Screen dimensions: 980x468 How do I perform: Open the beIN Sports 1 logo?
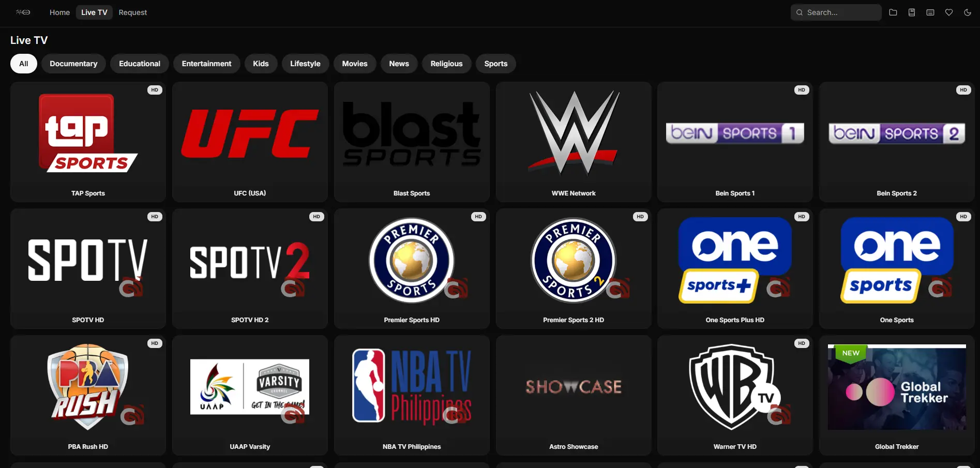tap(735, 133)
